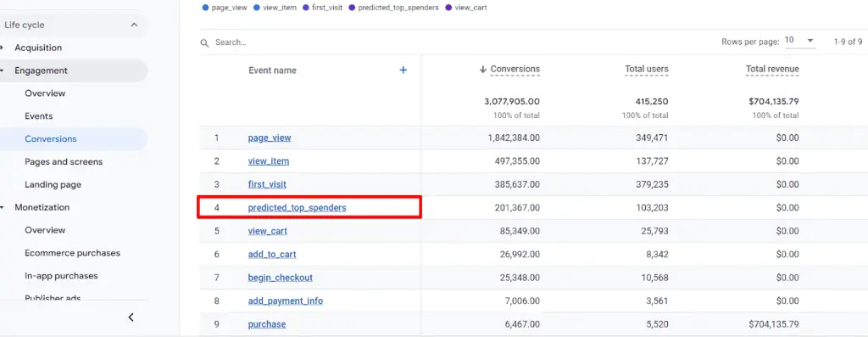Select Conversions in the sidebar
Viewport: 868px width, 337px height.
point(50,139)
